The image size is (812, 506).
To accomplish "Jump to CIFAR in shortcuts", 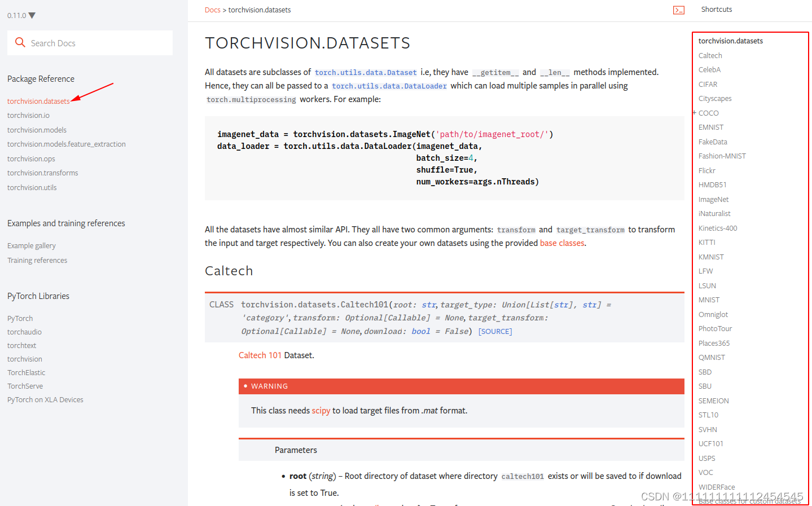I will pos(708,85).
